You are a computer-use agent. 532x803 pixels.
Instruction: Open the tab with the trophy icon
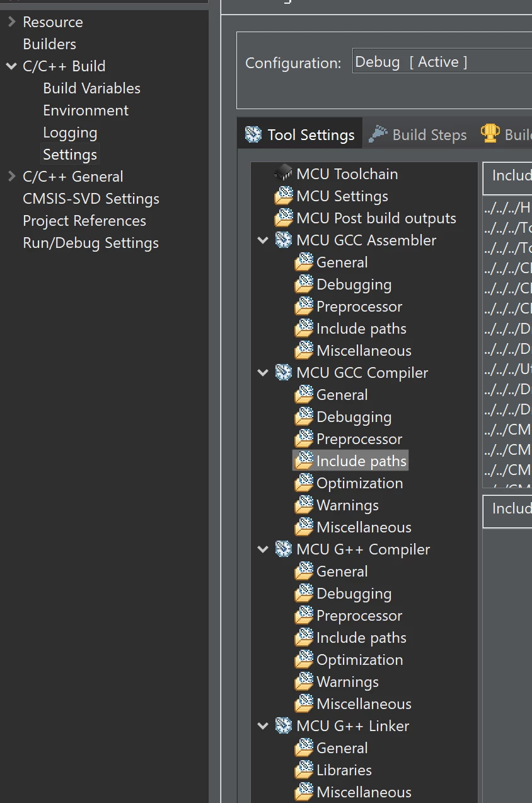506,134
